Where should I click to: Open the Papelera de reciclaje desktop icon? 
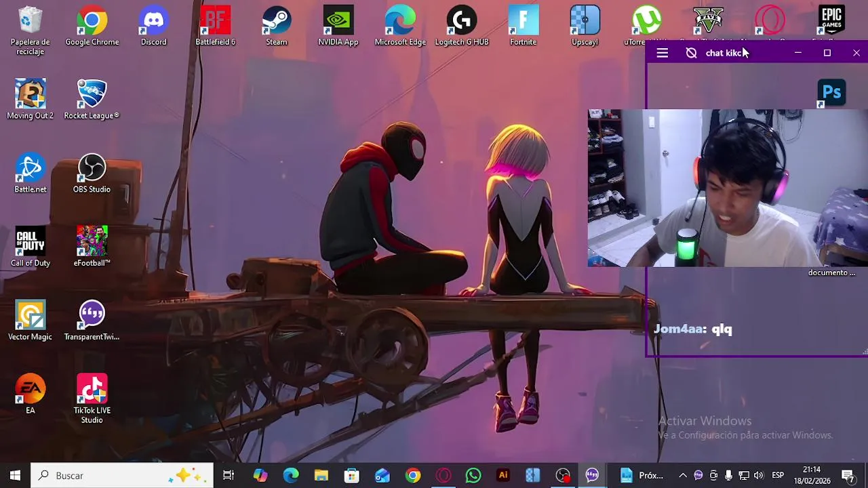click(x=30, y=31)
